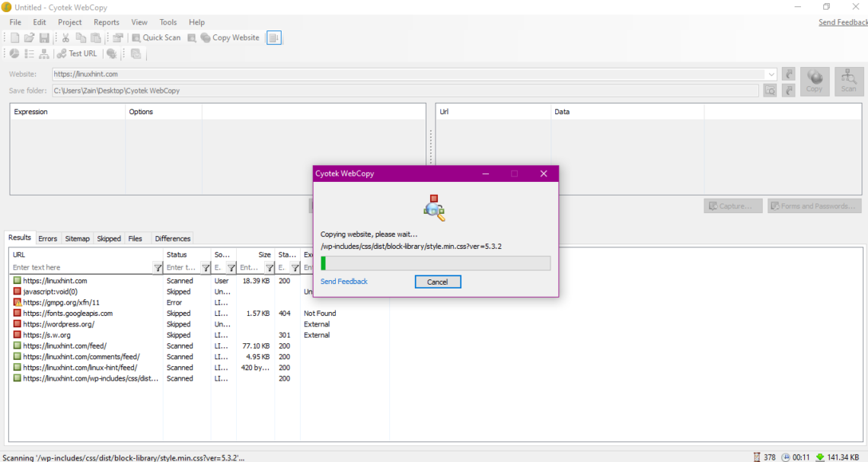Click the Copy Website toolbar button
This screenshot has width=868, height=462.
click(230, 37)
